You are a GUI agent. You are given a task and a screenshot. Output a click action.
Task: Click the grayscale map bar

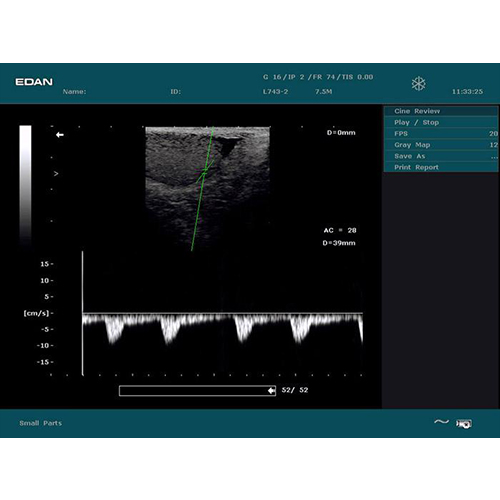point(25,187)
